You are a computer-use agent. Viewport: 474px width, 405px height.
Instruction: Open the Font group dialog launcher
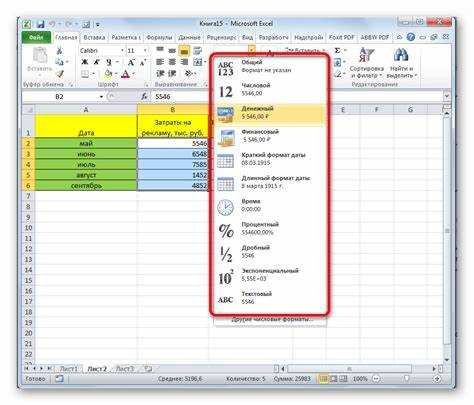pos(146,85)
